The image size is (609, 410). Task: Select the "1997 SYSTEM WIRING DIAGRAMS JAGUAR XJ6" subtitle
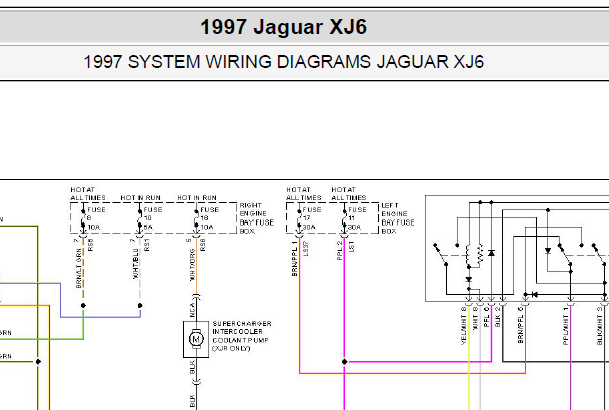click(284, 62)
